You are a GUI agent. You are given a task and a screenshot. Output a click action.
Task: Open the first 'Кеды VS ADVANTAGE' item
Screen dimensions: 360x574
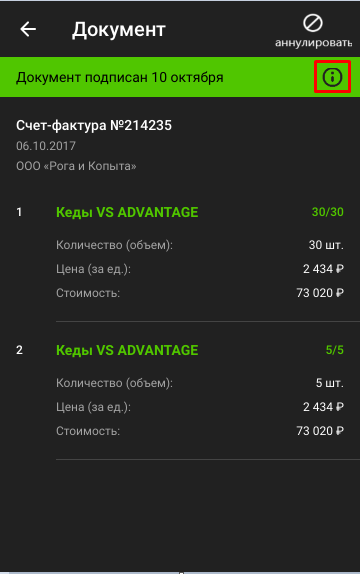click(127, 212)
